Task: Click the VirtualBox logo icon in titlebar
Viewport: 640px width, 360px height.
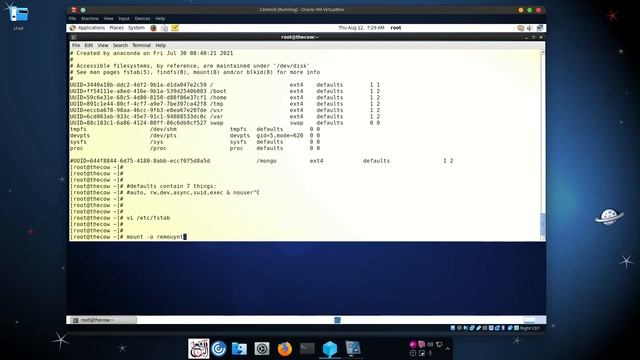Action: click(74, 9)
